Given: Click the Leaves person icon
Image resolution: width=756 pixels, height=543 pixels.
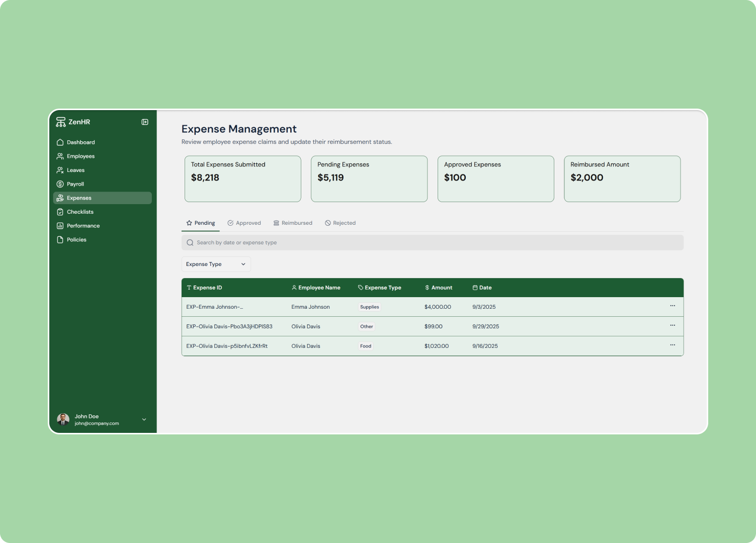Looking at the screenshot, I should coord(60,170).
